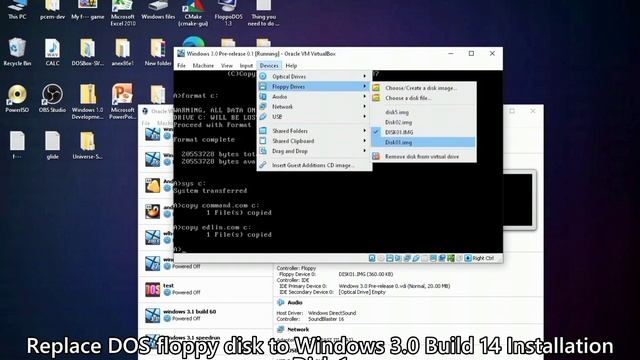Click the Guest Additions wrench icon
640x360 pixels.
[x=263, y=165]
